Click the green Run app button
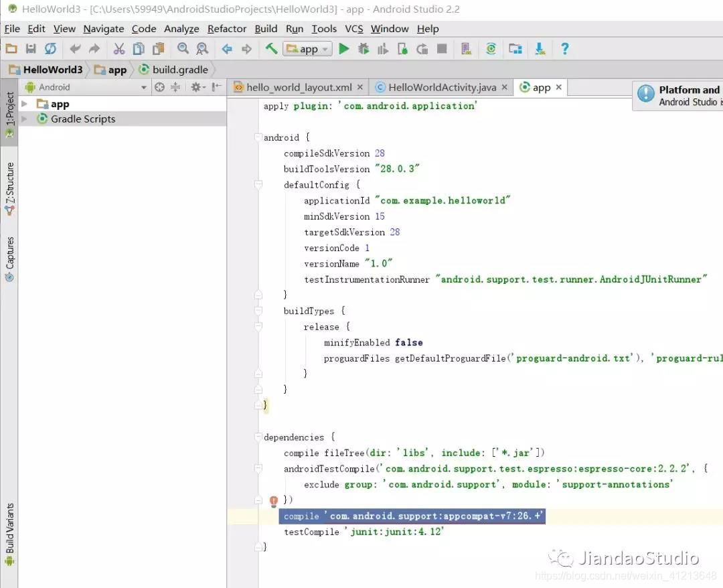The image size is (723, 588). 344,48
